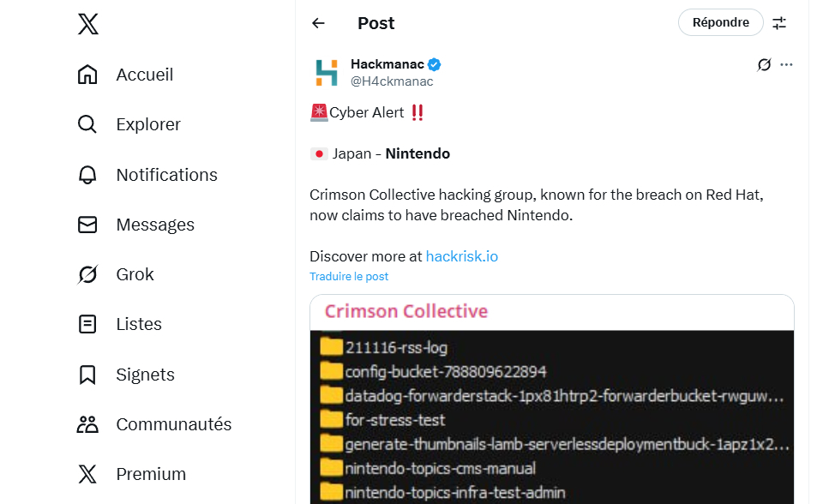Click the Grok icon on the post
This screenshot has height=504, width=823.
click(764, 64)
